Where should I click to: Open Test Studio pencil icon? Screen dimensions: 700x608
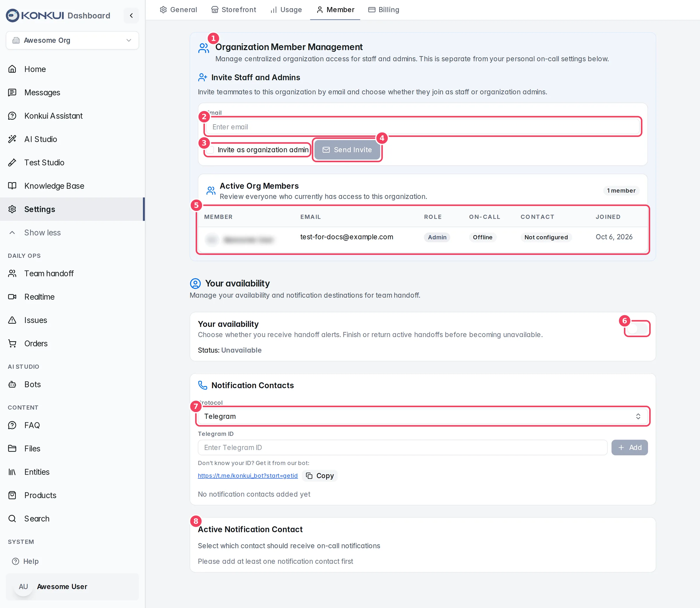[x=12, y=163]
